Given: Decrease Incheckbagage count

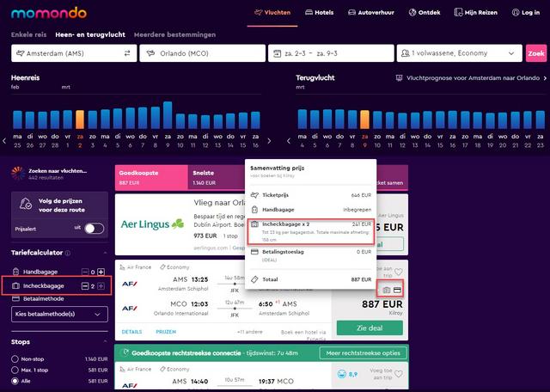Looking at the screenshot, I should (x=85, y=286).
